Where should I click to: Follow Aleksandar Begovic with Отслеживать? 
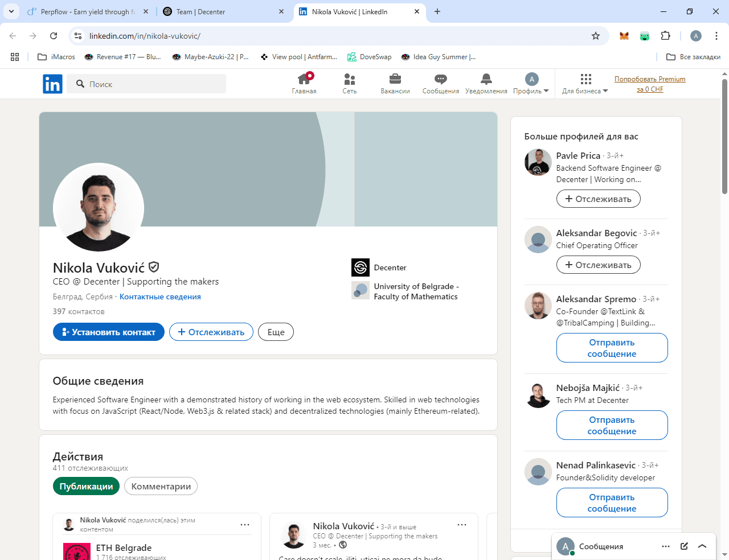click(598, 265)
